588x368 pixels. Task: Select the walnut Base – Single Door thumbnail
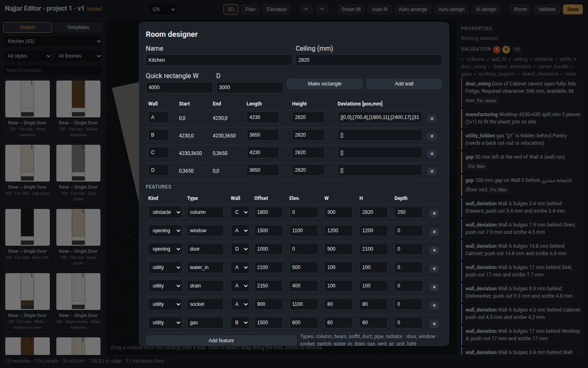tap(78, 99)
